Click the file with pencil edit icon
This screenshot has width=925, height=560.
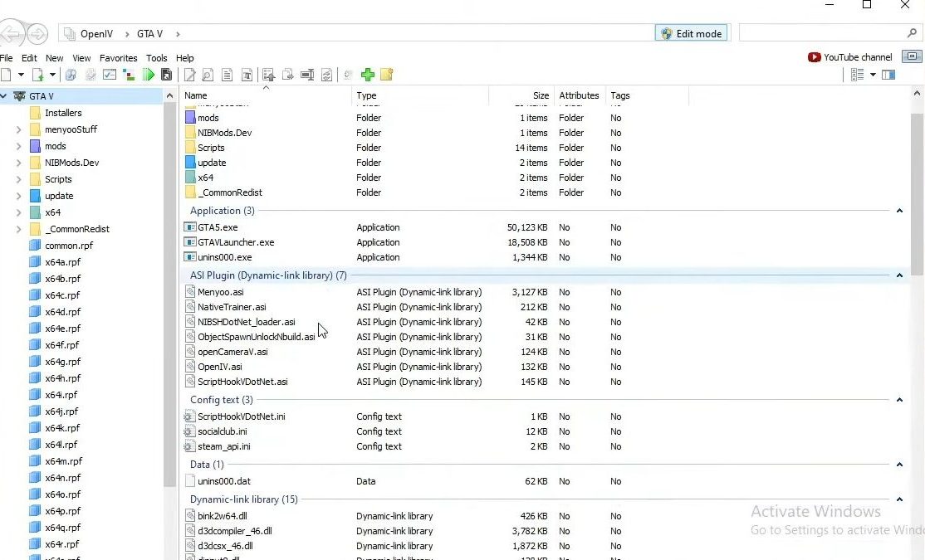pyautogui.click(x=190, y=75)
